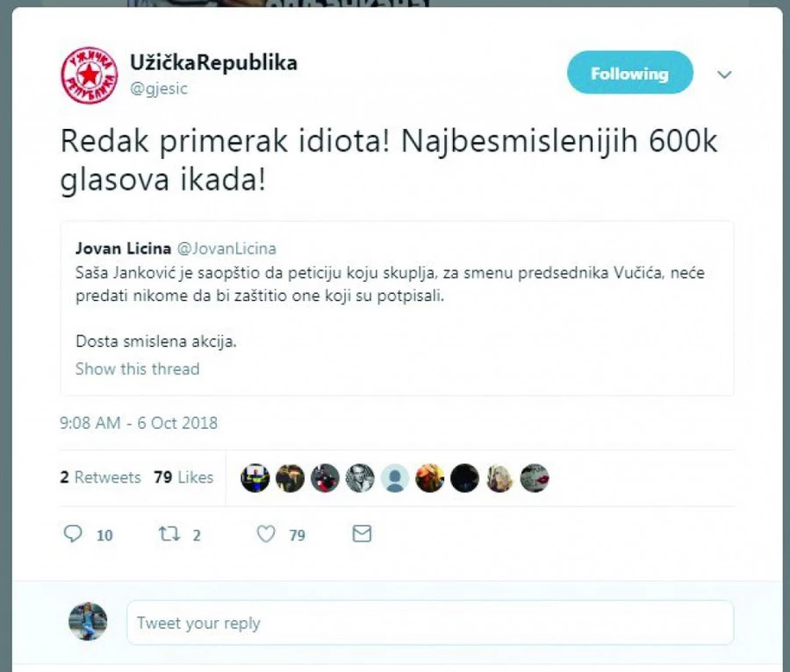
Task: Expand the tweet options chevron menu
Action: point(724,75)
